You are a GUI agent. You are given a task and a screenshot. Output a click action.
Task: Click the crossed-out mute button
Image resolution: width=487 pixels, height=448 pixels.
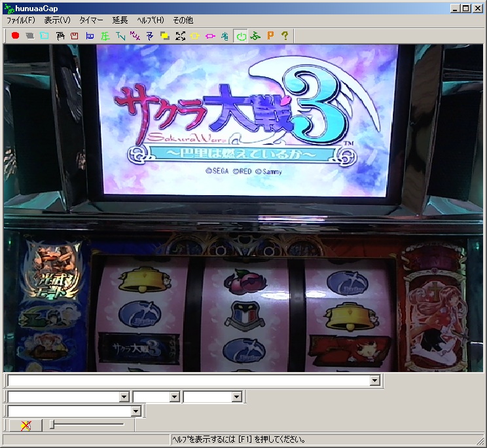point(26,425)
